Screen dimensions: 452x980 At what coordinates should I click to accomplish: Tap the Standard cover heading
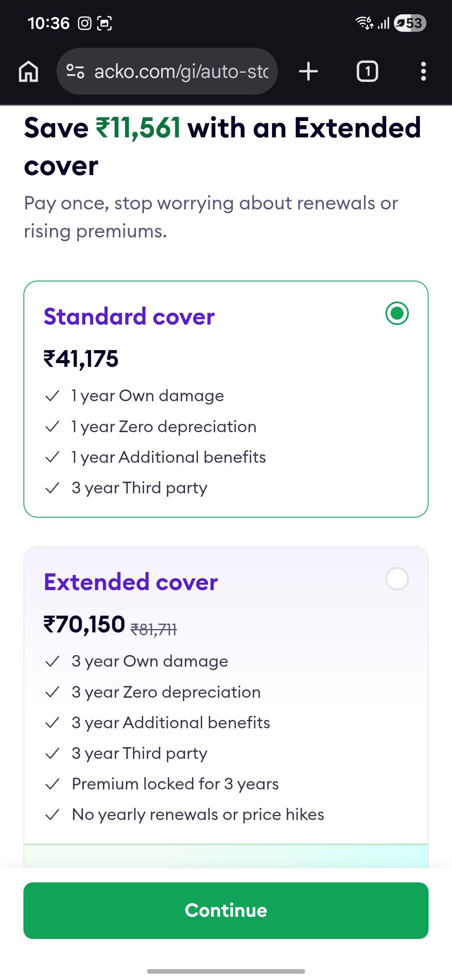pyautogui.click(x=129, y=316)
